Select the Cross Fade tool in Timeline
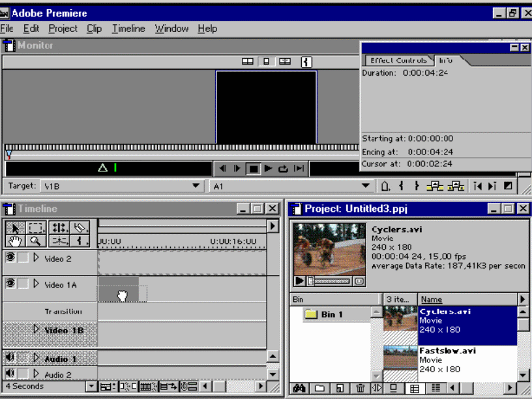 click(59, 241)
